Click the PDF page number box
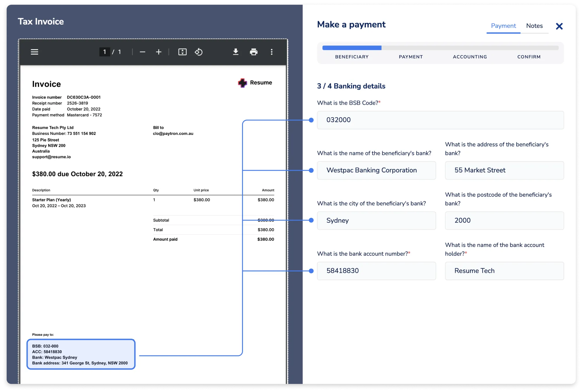582x392 pixels. tap(104, 52)
